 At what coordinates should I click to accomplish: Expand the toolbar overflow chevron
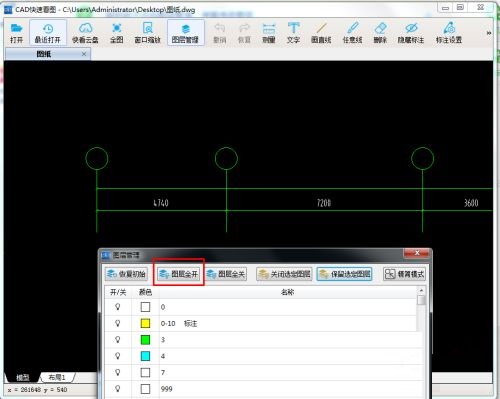click(x=489, y=33)
